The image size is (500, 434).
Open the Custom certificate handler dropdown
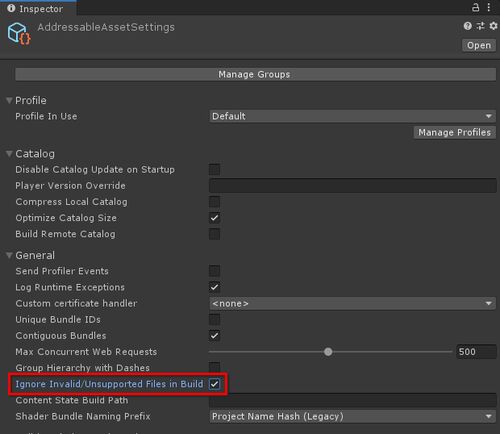point(352,304)
